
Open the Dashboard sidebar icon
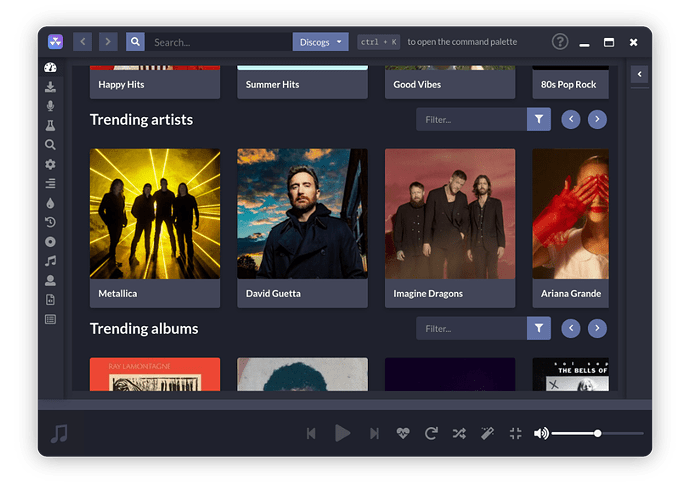[x=50, y=67]
